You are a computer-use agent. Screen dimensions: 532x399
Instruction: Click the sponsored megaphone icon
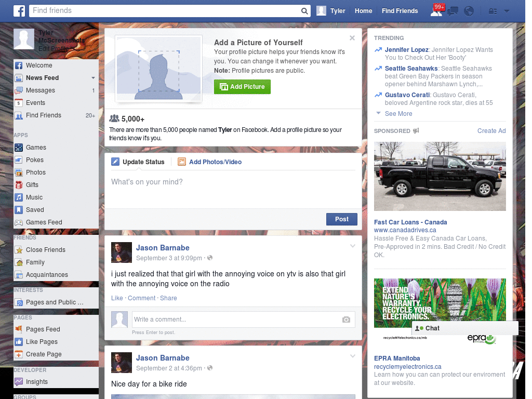[x=416, y=130]
